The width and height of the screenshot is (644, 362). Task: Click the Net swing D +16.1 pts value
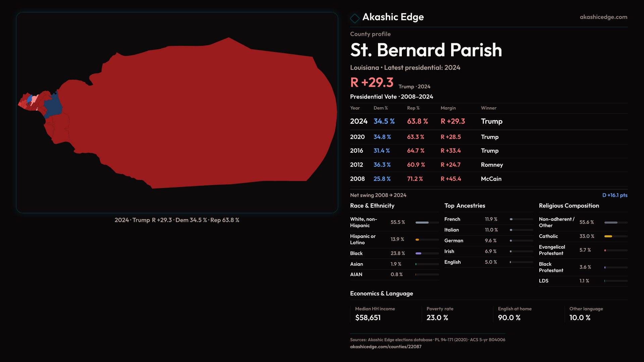pos(614,195)
